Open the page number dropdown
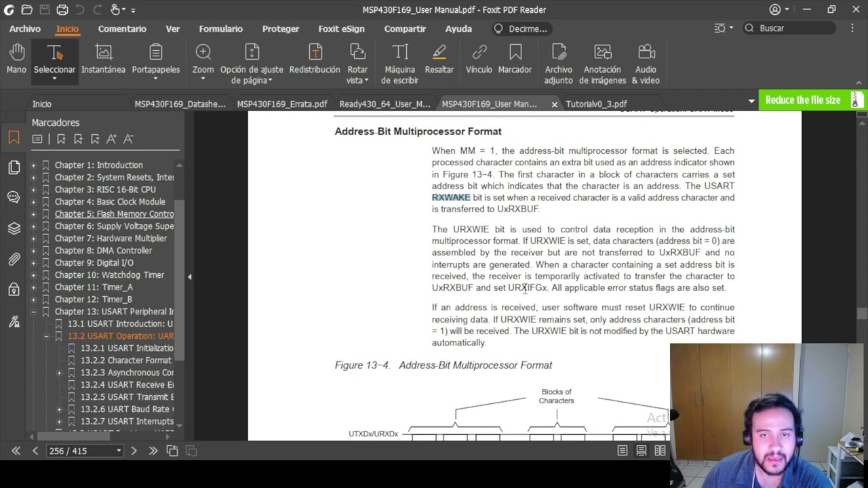Viewport: 868px width, 488px height. click(119, 451)
